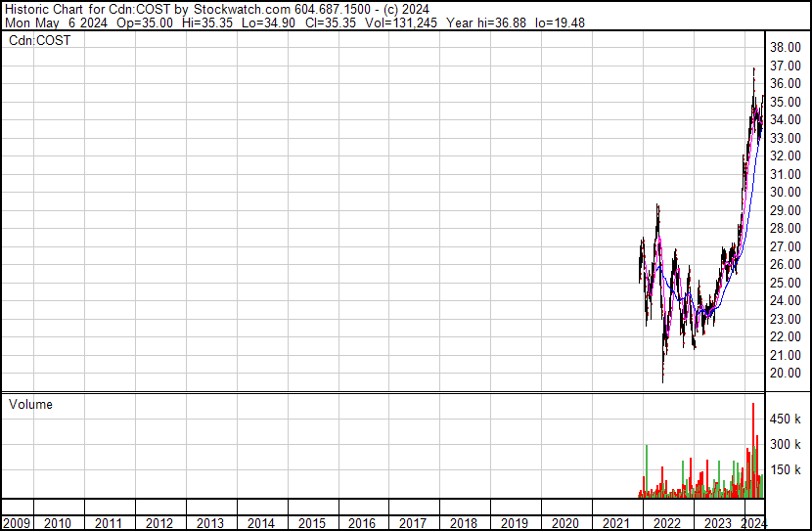Click the 450 k volume axis label
812x531 pixels.
pyautogui.click(x=786, y=419)
